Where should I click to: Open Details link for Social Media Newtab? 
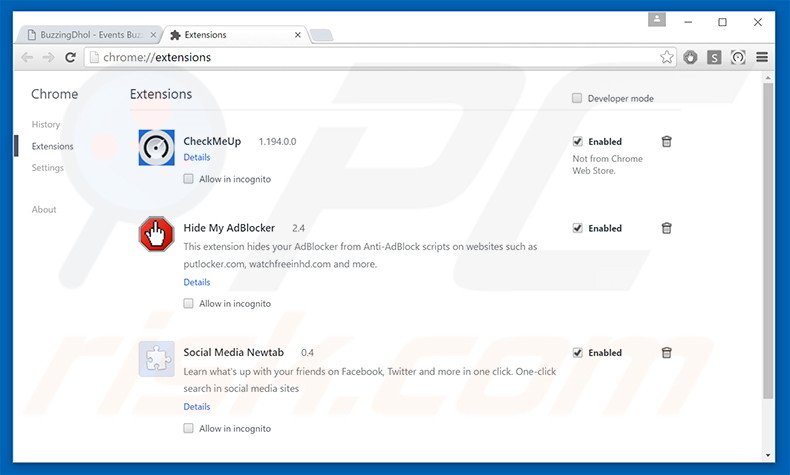tap(197, 406)
